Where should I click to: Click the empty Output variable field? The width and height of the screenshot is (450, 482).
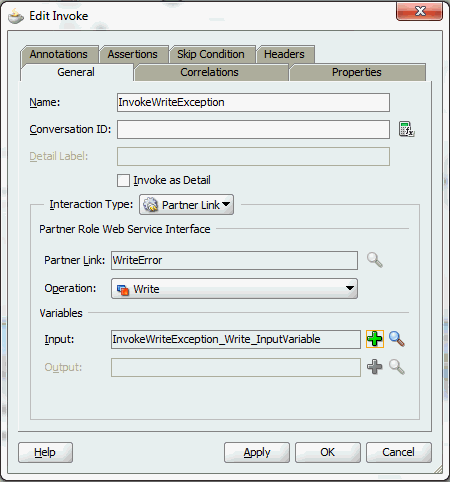[x=236, y=367]
